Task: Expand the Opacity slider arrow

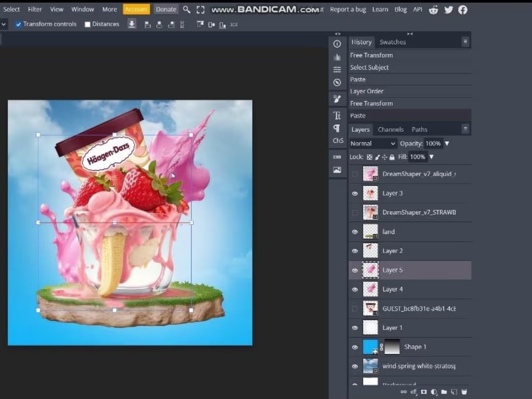Action: [447, 144]
